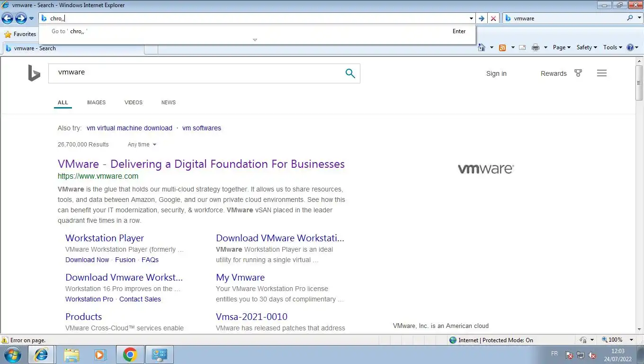Open the recent pages dropdown next to Forward
Screen dimensions: 644x364
tap(31, 18)
